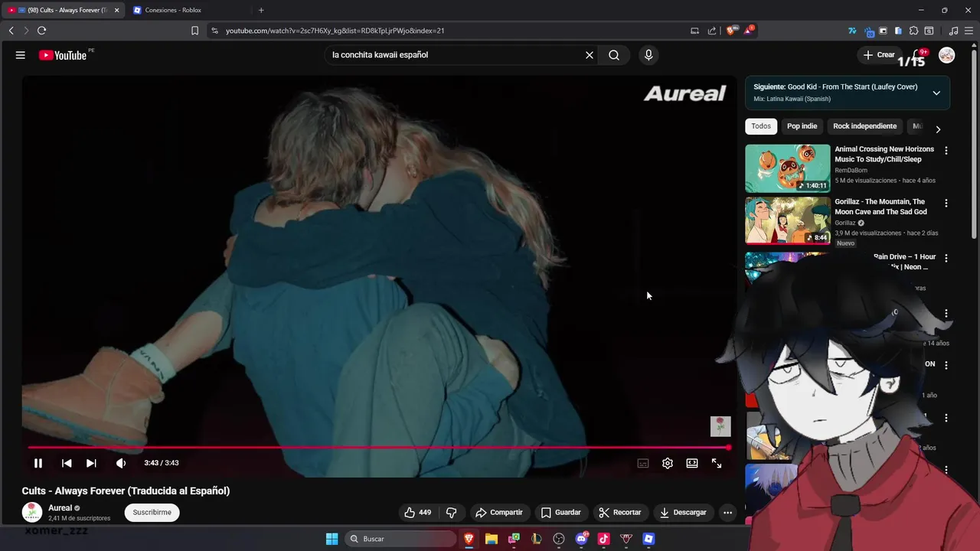The width and height of the screenshot is (980, 551).
Task: Open File Explorer from taskbar
Action: pos(492,539)
